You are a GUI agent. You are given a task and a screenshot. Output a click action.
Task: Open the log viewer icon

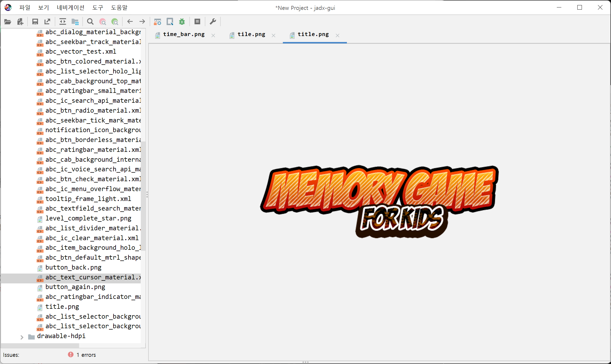(x=197, y=22)
